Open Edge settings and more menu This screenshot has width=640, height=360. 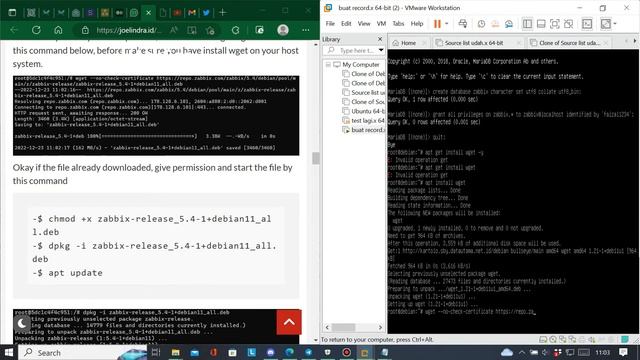click(305, 30)
